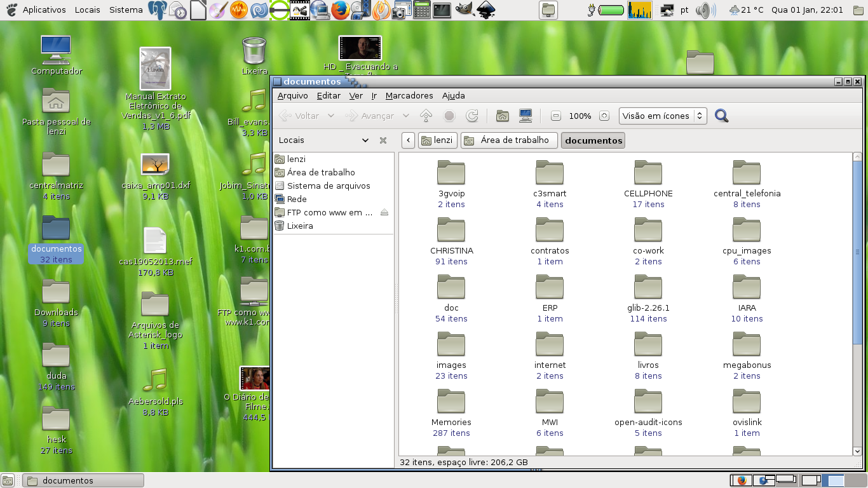This screenshot has height=488, width=868.
Task: Toggle the show desktop button in the bottom panel
Action: [x=8, y=481]
